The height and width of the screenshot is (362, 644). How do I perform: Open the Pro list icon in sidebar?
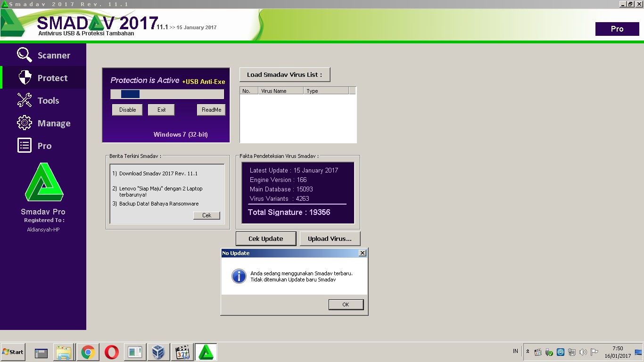coord(25,145)
